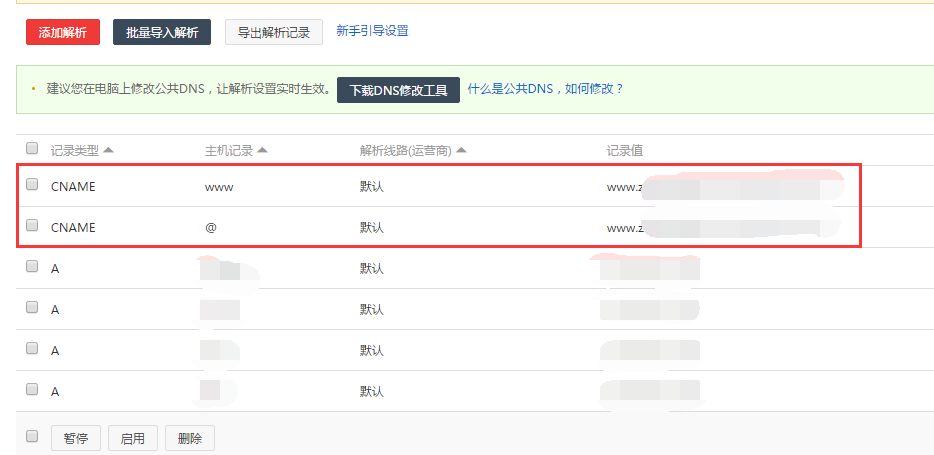Sort by 解析线路(运营商) column arrow
Viewport: 934px width, 455px height.
462,150
